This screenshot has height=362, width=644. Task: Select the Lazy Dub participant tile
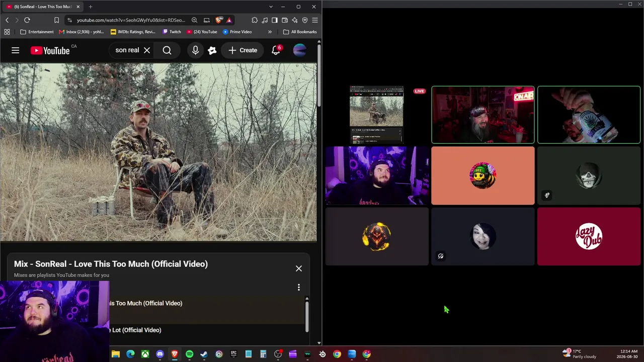coord(589,236)
